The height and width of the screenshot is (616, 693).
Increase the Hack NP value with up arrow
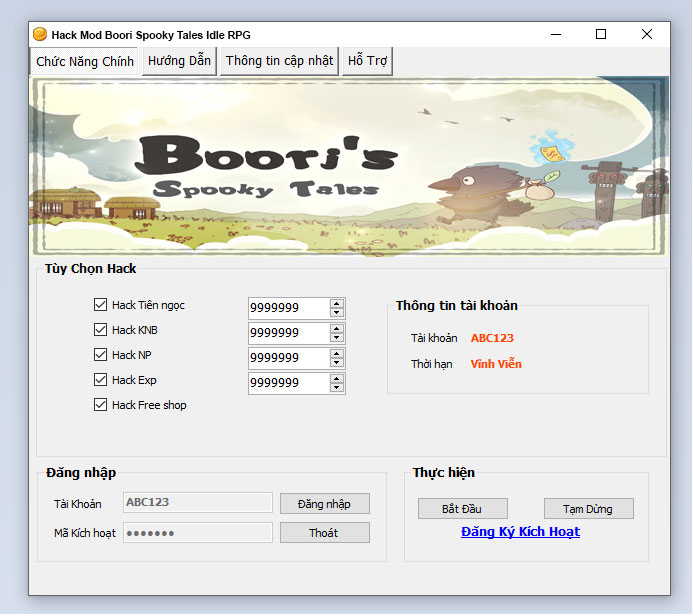[337, 354]
